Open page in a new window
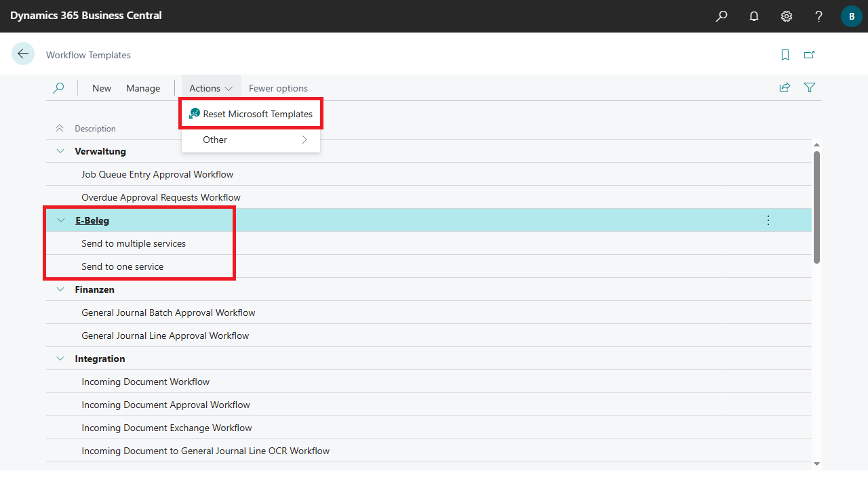This screenshot has height=488, width=868. click(x=809, y=55)
